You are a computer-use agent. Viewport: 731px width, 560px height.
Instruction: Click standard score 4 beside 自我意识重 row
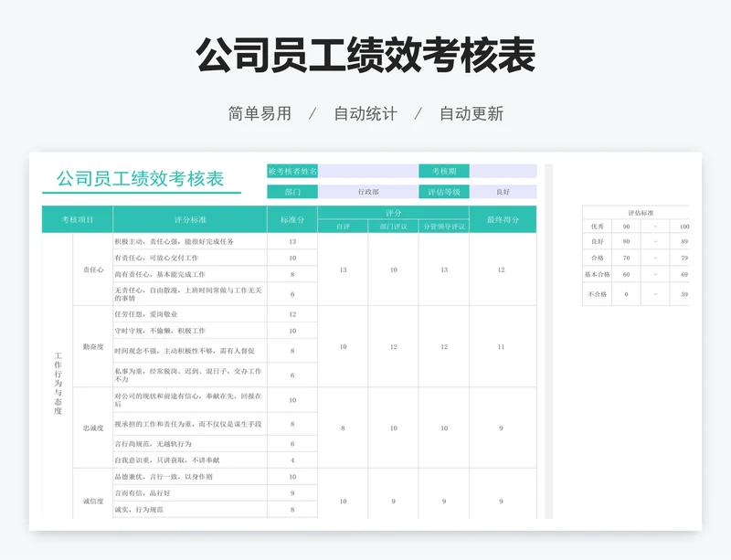292,460
